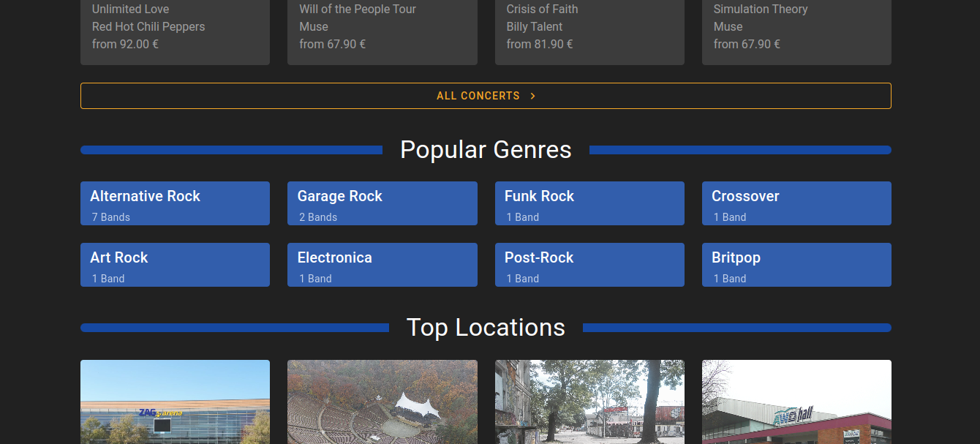Open the Crisis of Faith concert
This screenshot has width=980, height=444.
point(589,29)
